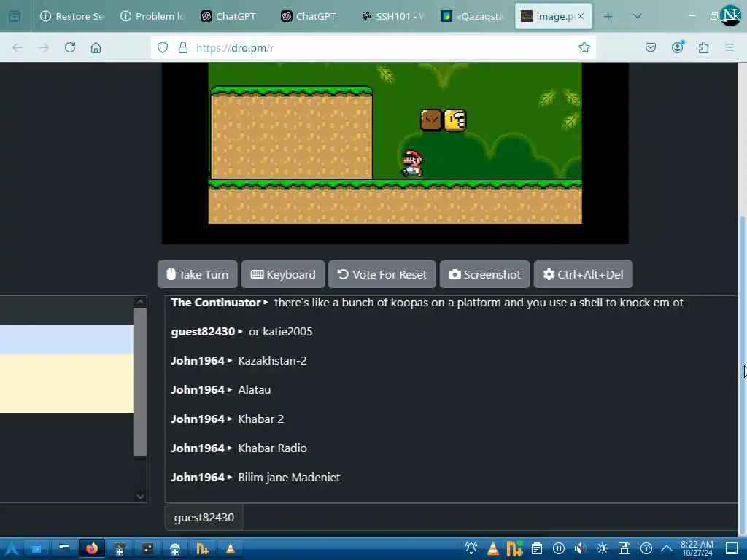Go back to previous page
747x560 pixels.
[18, 47]
